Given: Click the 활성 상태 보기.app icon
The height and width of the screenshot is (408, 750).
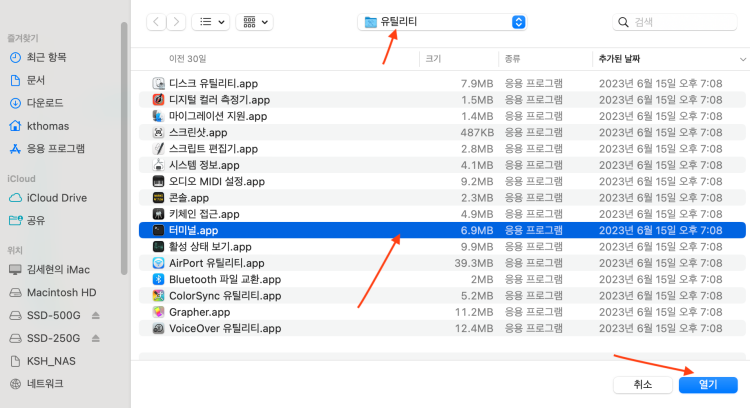Looking at the screenshot, I should point(158,246).
